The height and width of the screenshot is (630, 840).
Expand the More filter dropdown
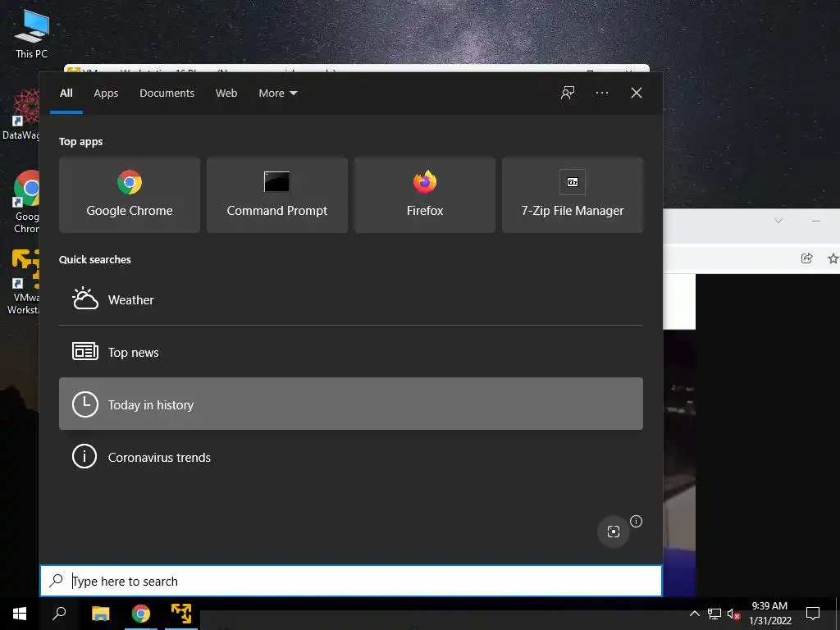pos(277,94)
